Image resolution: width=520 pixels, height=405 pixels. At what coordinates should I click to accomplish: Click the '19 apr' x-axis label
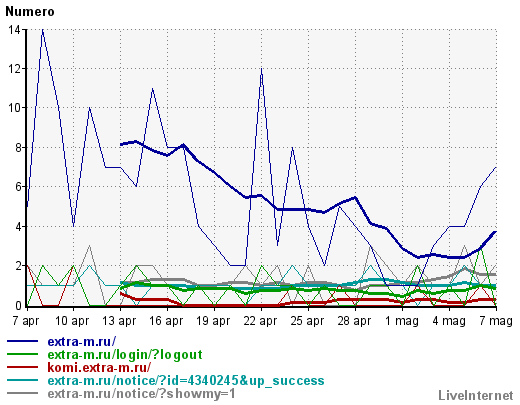tap(213, 321)
